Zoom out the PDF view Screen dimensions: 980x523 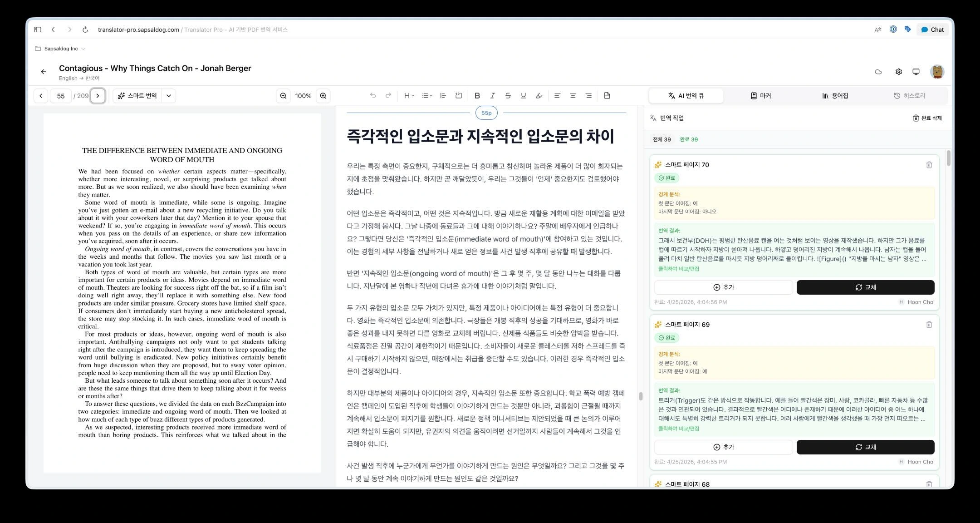283,96
